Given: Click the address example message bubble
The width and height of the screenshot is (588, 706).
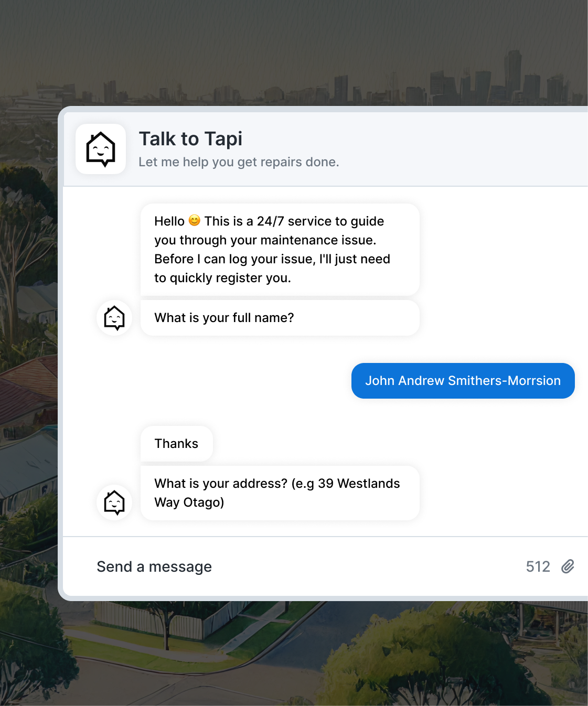Looking at the screenshot, I should click(x=279, y=493).
